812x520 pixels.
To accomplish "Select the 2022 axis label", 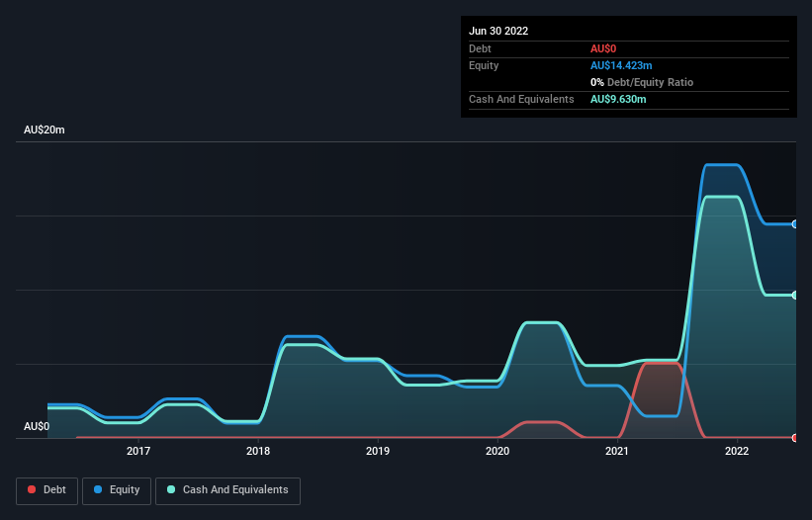I will pos(737,451).
